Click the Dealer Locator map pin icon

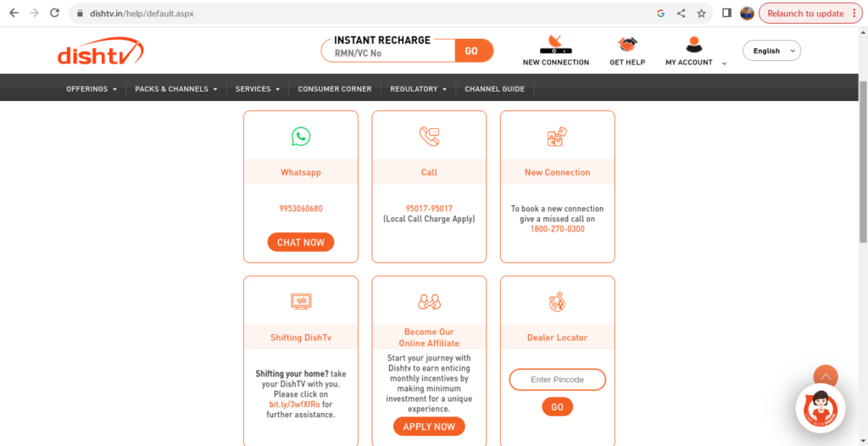[558, 301]
